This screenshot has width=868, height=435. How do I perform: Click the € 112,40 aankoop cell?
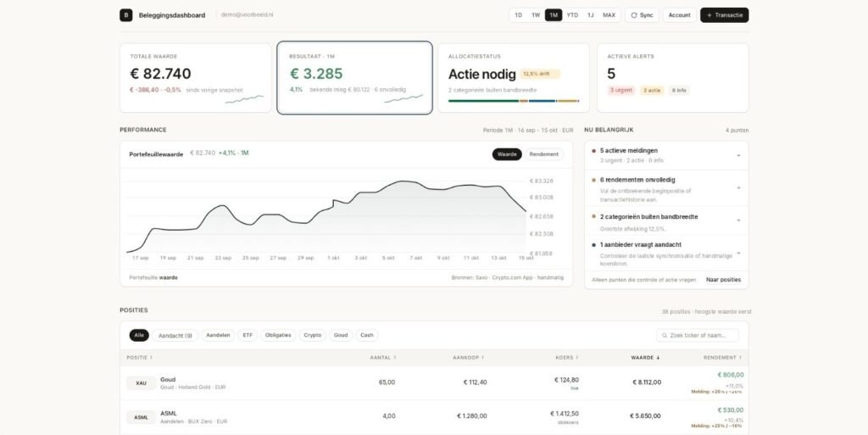(475, 382)
